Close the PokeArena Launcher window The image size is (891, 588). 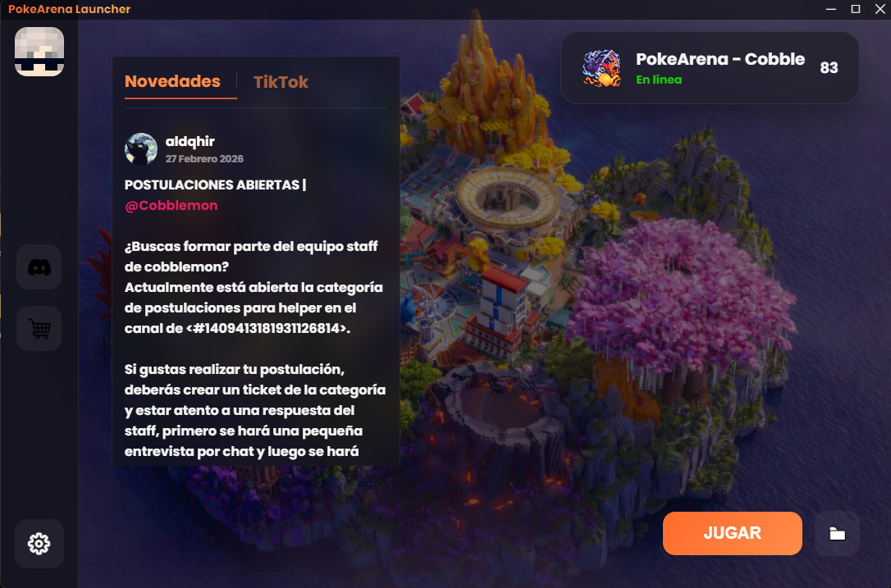tap(880, 9)
